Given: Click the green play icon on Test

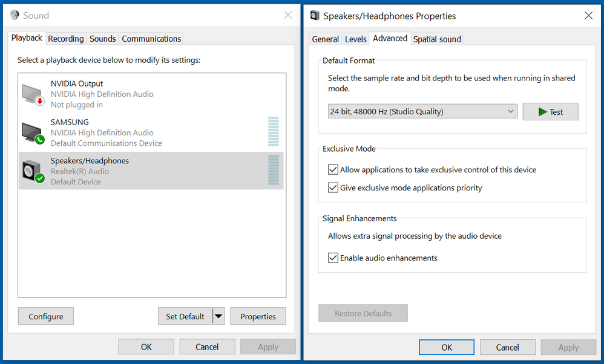Looking at the screenshot, I should tap(543, 112).
